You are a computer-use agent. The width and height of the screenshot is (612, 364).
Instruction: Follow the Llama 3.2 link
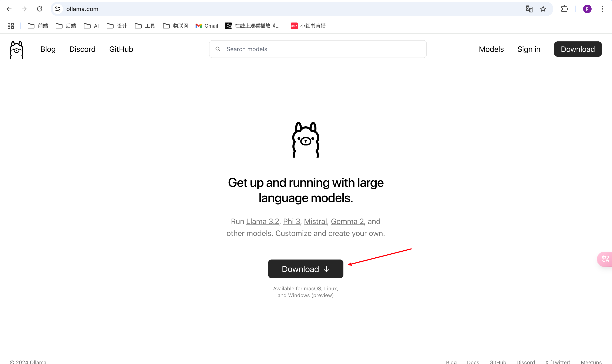262,222
